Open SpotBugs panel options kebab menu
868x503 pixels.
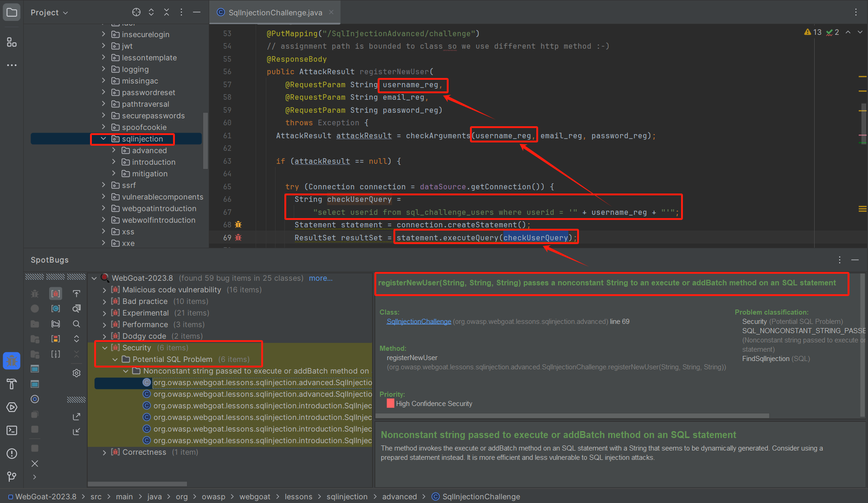pos(840,260)
